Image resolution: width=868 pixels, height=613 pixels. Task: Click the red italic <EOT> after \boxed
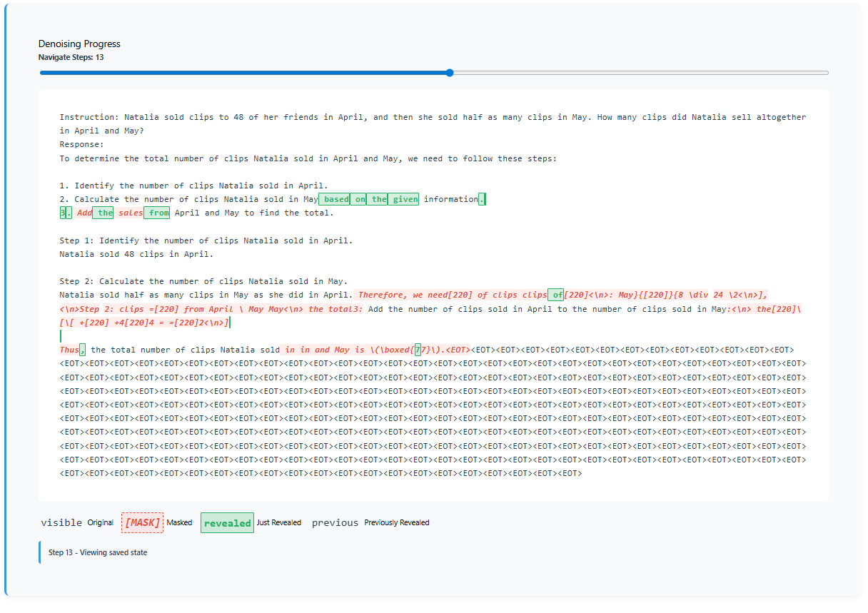click(x=458, y=350)
